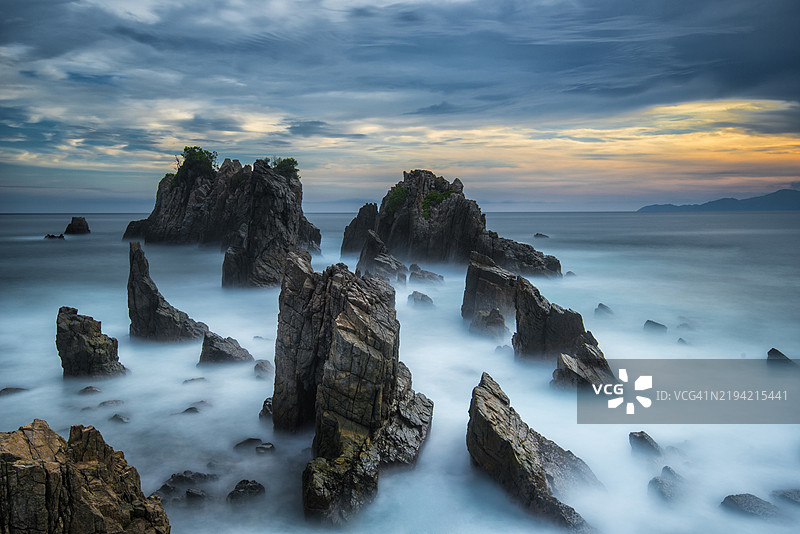Screen dimensions: 800x534
Task: Click the VCG pinwheel logo icon
Action: pos(636,392)
